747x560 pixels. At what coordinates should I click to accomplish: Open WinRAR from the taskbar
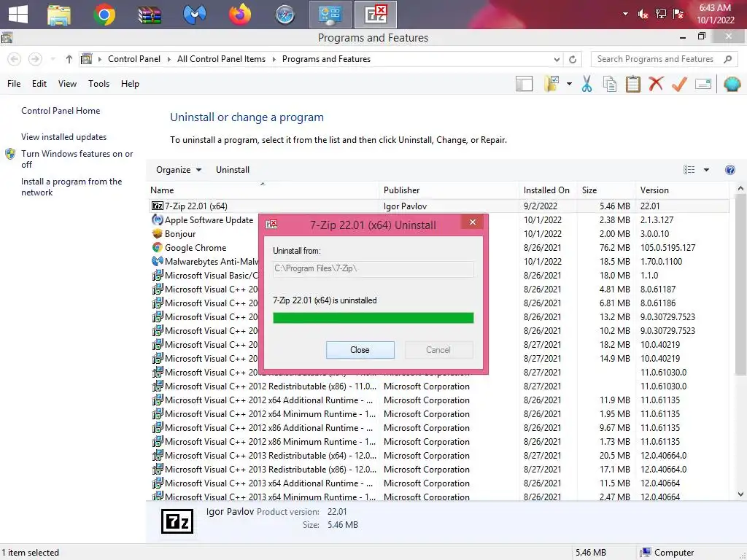point(150,15)
